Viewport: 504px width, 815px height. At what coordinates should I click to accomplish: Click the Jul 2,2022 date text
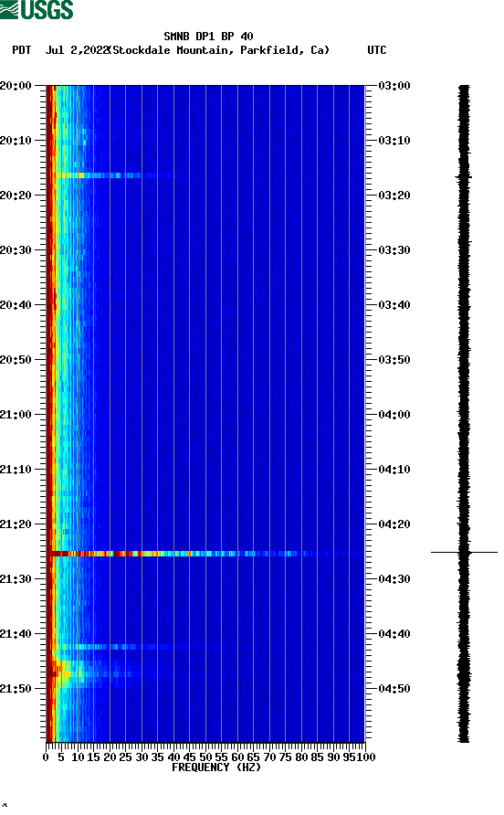(77, 50)
